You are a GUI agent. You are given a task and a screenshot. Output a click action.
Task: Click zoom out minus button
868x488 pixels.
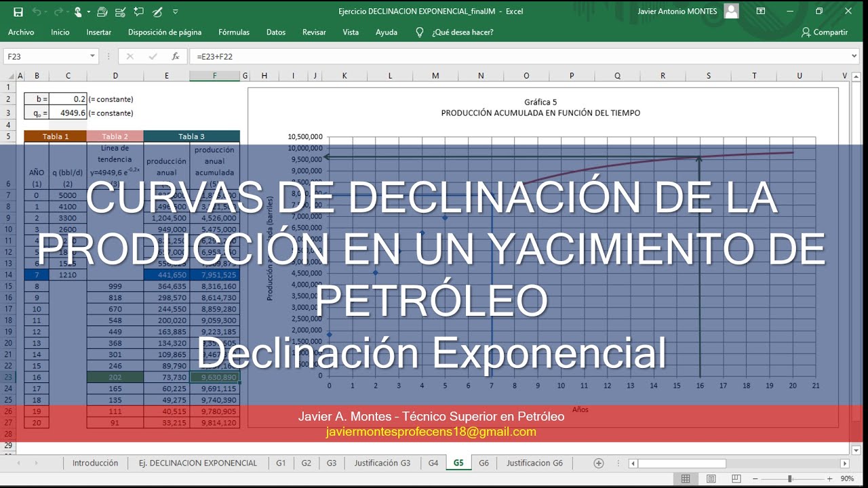tap(757, 479)
